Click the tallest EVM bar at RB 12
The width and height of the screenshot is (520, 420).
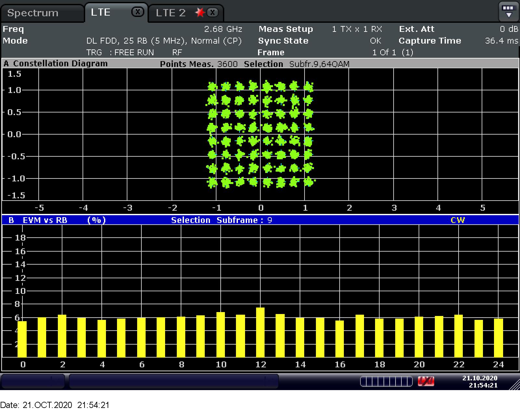pyautogui.click(x=260, y=332)
